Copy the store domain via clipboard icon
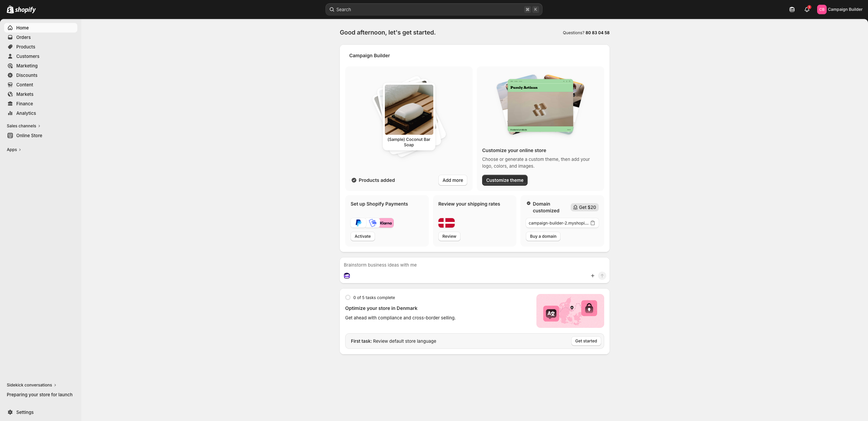This screenshot has height=421, width=868. click(x=593, y=223)
